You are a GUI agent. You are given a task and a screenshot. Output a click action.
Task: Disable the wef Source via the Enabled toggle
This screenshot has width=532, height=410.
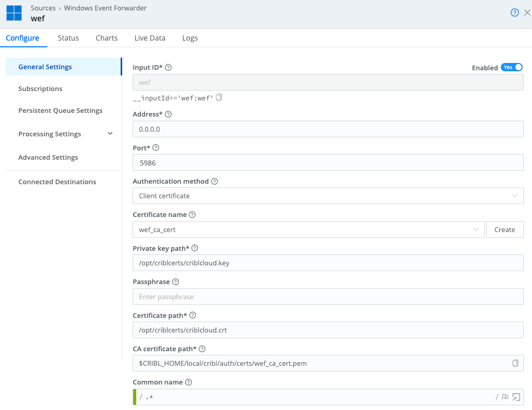[512, 67]
